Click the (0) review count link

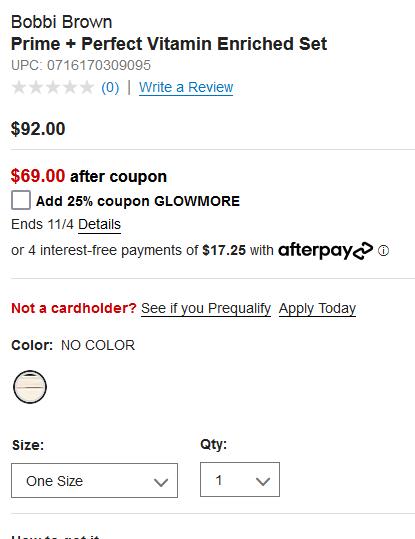[x=110, y=87]
